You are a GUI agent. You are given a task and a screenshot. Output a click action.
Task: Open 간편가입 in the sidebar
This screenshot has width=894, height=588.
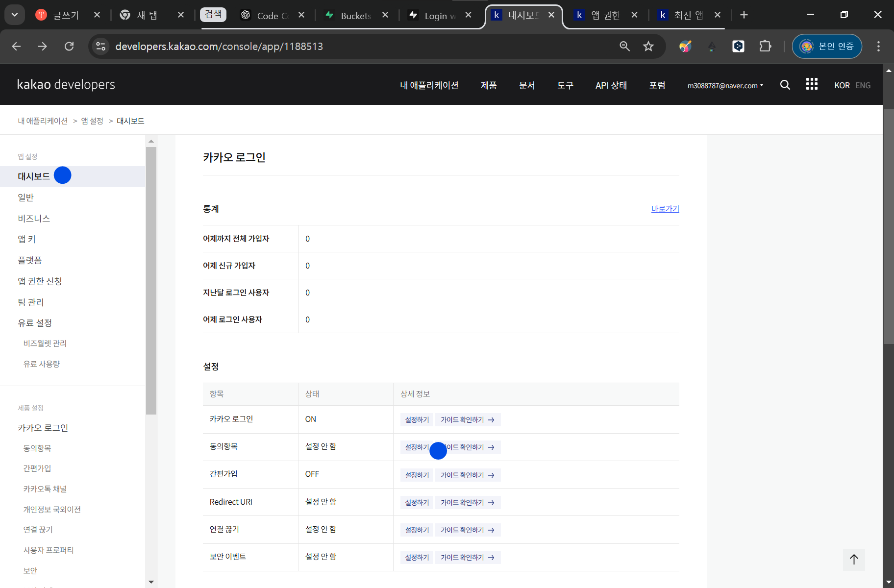37,468
